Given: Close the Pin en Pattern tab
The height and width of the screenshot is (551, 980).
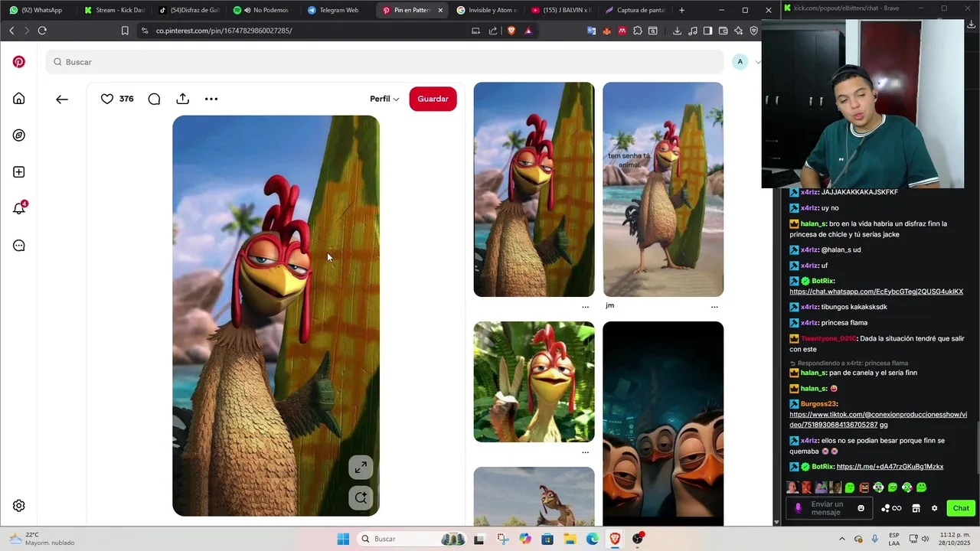Looking at the screenshot, I should 440,10.
